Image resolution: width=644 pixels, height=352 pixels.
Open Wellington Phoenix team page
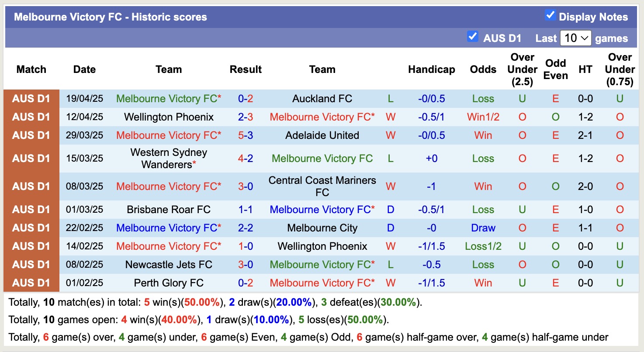click(169, 117)
